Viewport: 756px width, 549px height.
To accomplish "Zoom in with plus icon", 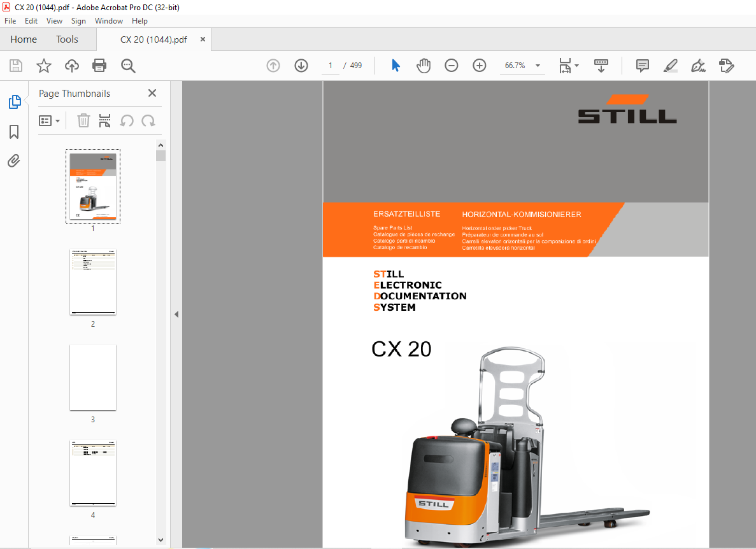I will tap(479, 66).
